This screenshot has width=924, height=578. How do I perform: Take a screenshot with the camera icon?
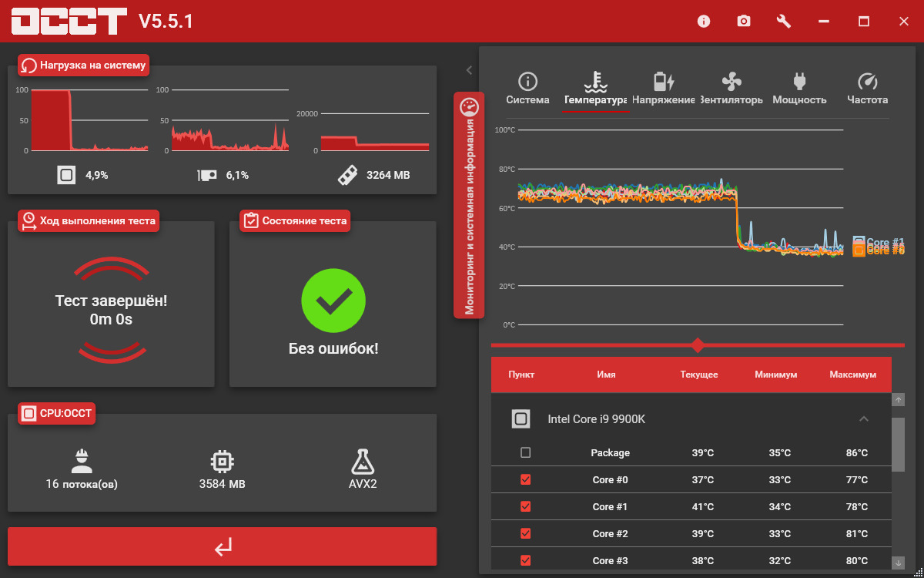pos(744,21)
